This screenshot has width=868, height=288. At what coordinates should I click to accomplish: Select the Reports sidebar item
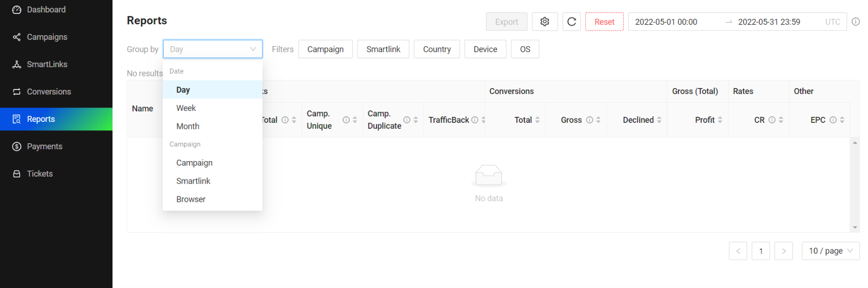pyautogui.click(x=56, y=119)
